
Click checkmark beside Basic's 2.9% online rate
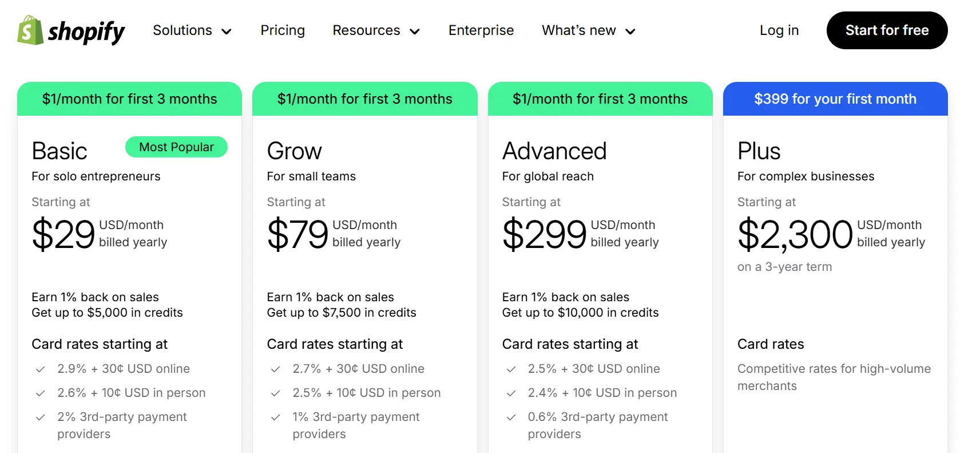point(41,369)
